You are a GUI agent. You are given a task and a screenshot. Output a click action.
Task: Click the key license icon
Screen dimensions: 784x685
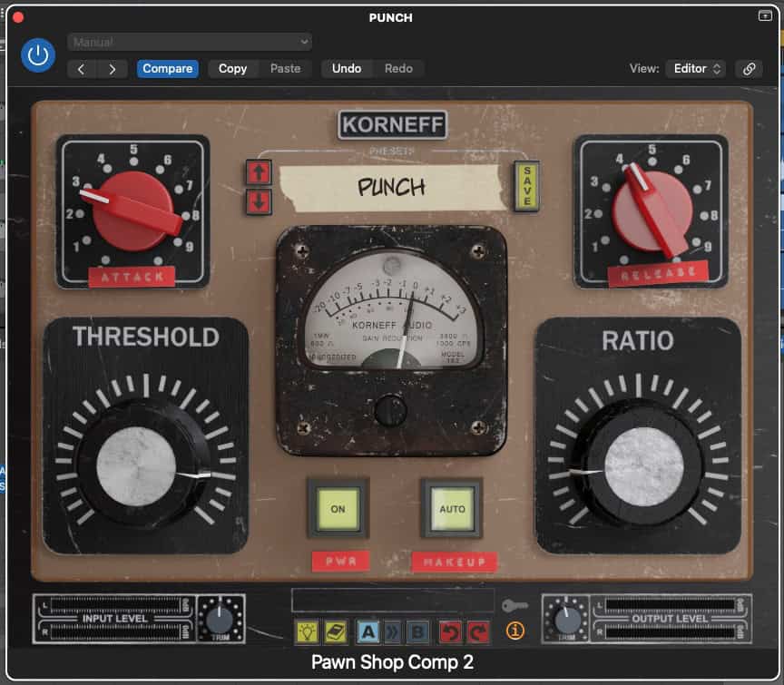point(514,605)
